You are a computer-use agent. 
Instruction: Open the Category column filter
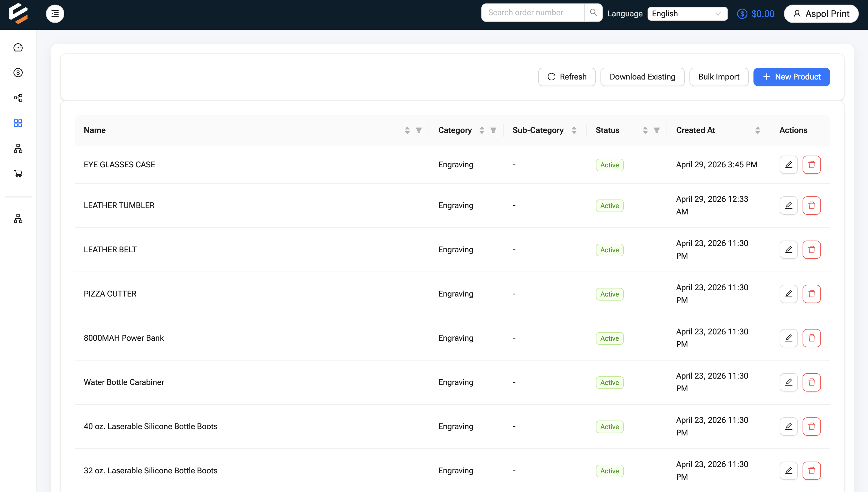pos(493,130)
